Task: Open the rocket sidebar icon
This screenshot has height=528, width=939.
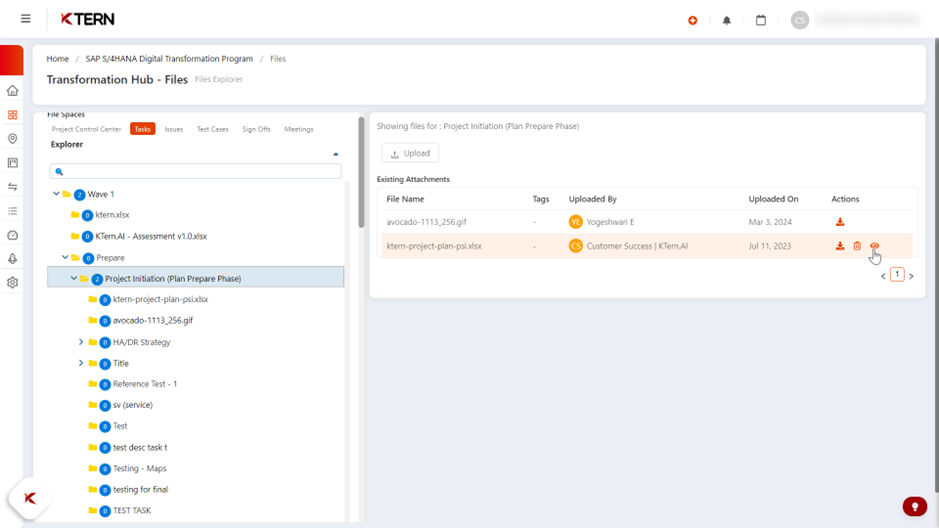Action: pos(13,259)
